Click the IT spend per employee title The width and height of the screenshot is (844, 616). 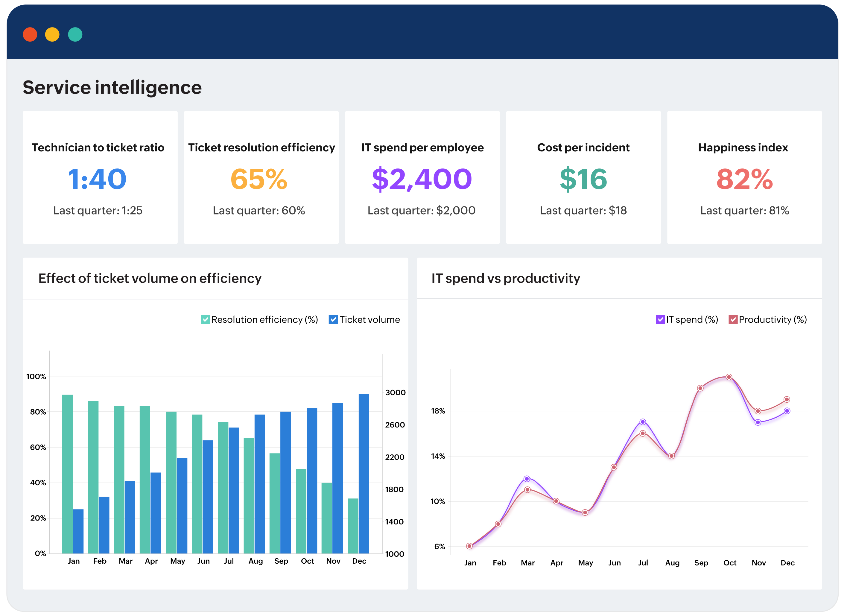click(x=422, y=148)
